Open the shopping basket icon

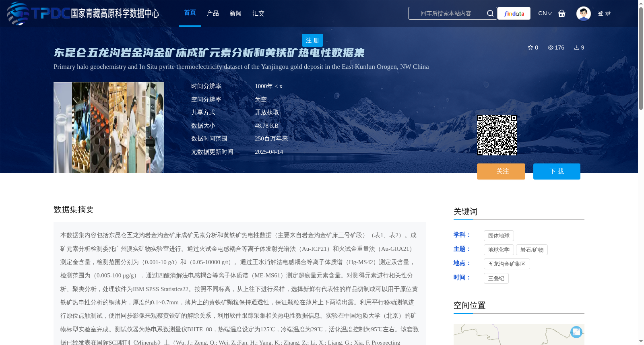click(x=562, y=13)
